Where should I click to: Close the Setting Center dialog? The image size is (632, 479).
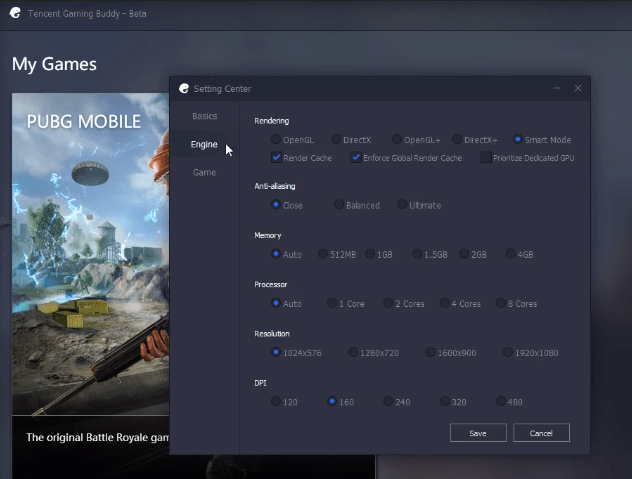pos(578,88)
